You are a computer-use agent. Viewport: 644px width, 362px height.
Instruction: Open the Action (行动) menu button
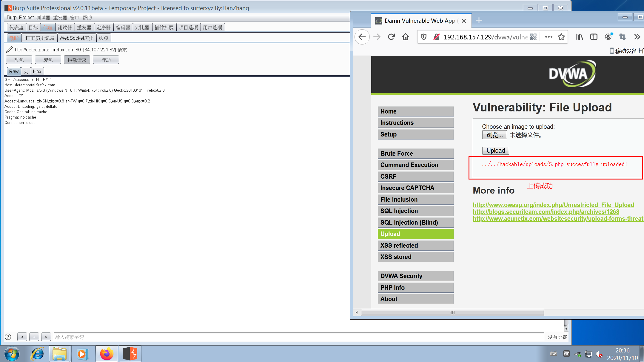(x=106, y=60)
